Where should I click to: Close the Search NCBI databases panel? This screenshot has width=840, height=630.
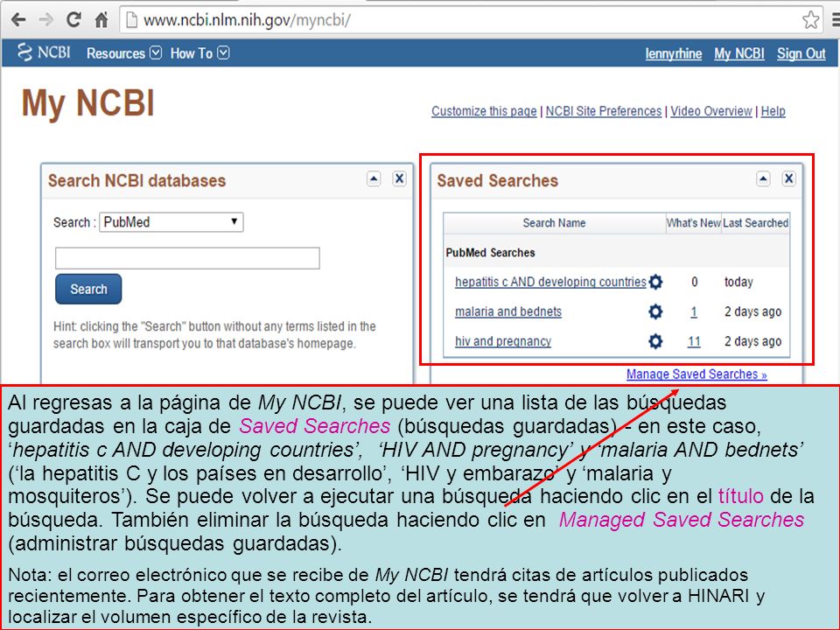coord(399,178)
